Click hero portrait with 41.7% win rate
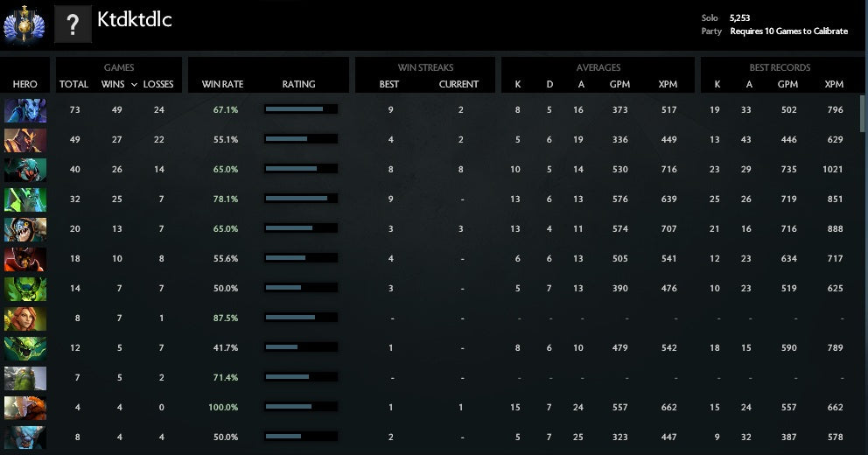The width and height of the screenshot is (868, 455). coord(25,348)
